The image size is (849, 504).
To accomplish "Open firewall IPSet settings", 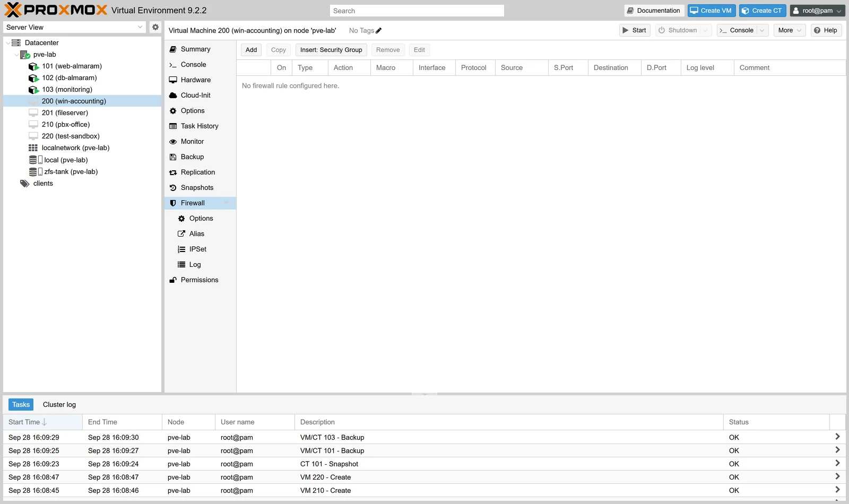I will click(197, 249).
